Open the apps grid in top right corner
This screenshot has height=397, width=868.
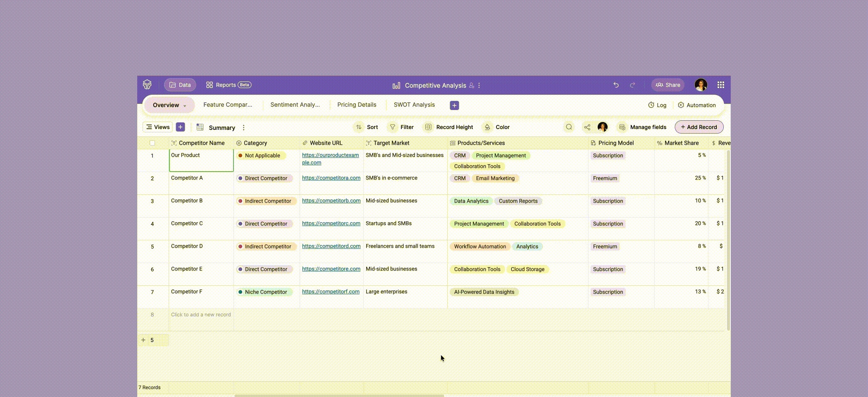pos(721,85)
